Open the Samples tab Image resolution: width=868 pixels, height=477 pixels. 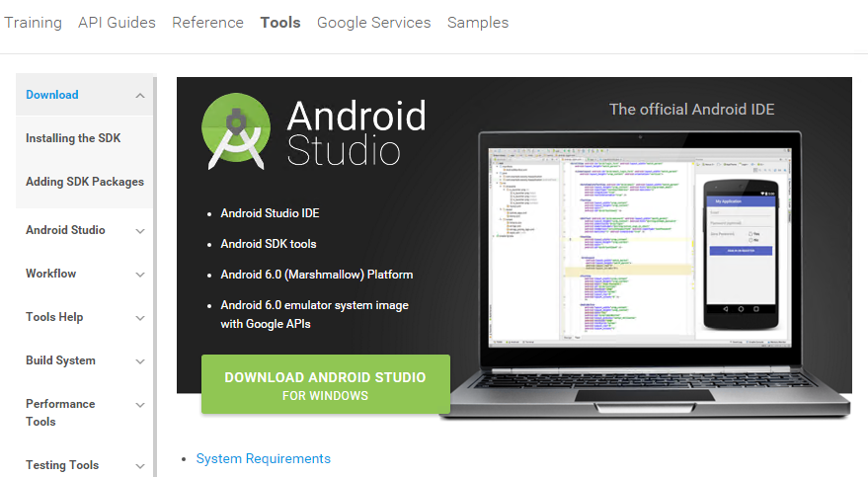pos(478,22)
